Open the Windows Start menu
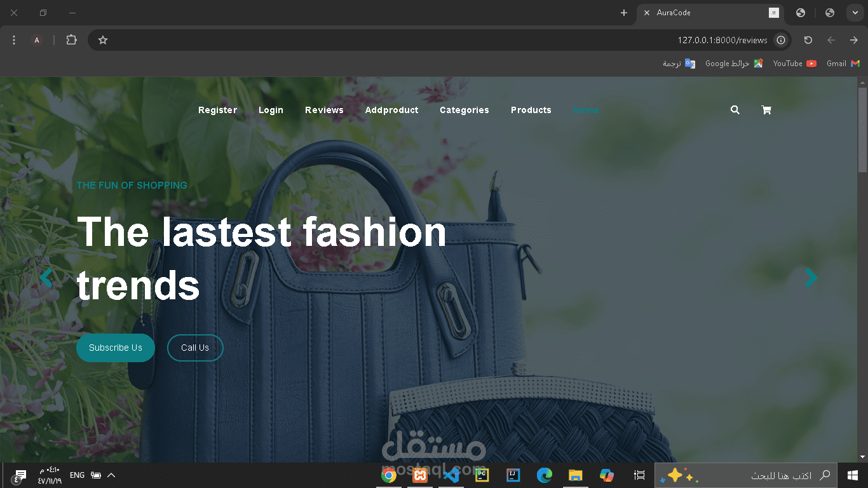 click(853, 475)
